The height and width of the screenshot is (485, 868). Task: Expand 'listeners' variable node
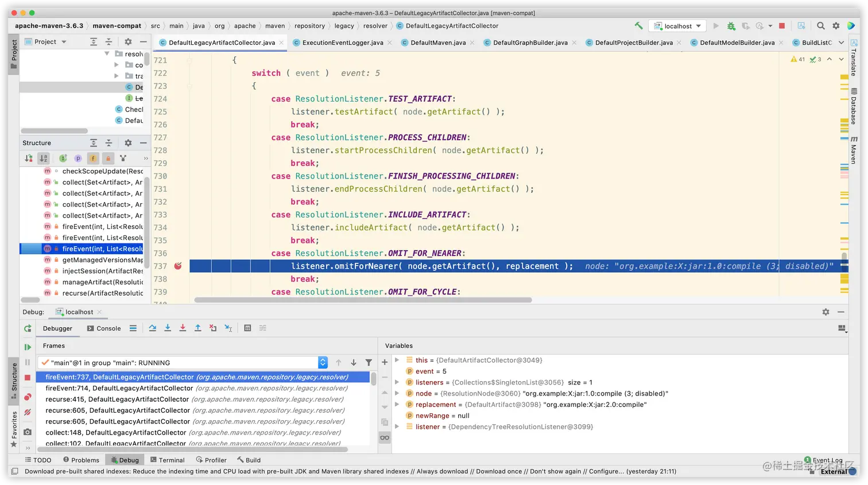pyautogui.click(x=397, y=382)
